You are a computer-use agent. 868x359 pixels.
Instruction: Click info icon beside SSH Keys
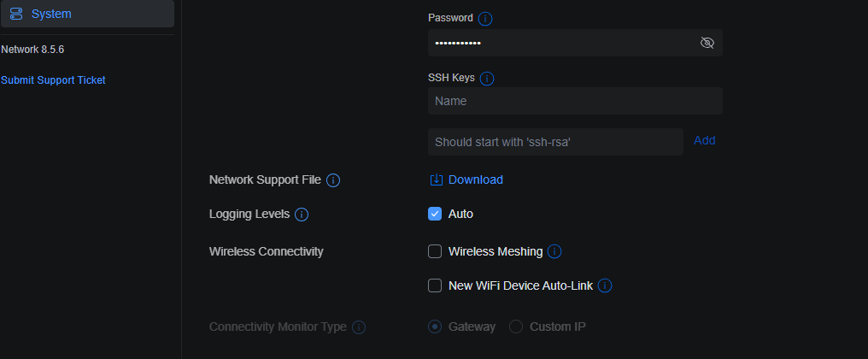pos(487,79)
